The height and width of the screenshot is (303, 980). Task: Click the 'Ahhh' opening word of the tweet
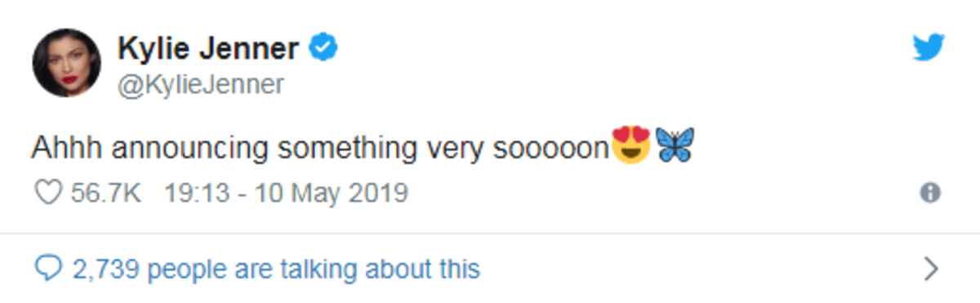[x=68, y=148]
